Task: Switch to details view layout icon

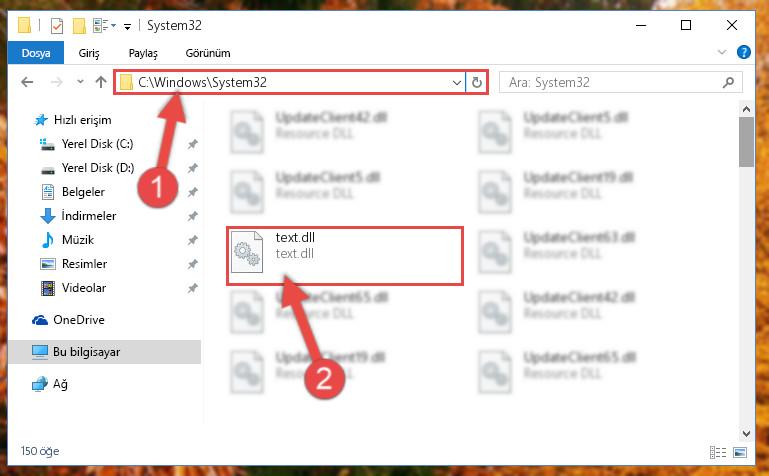Action: tap(718, 452)
